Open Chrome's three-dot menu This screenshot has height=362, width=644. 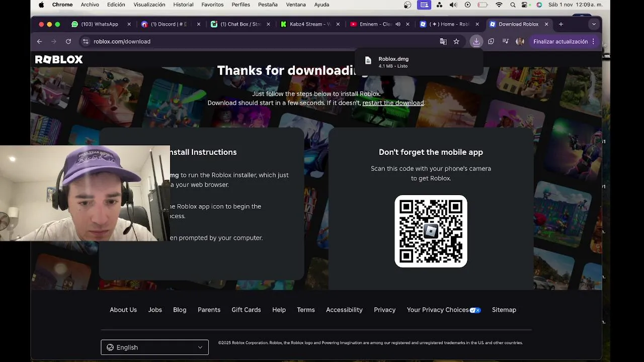click(x=593, y=42)
